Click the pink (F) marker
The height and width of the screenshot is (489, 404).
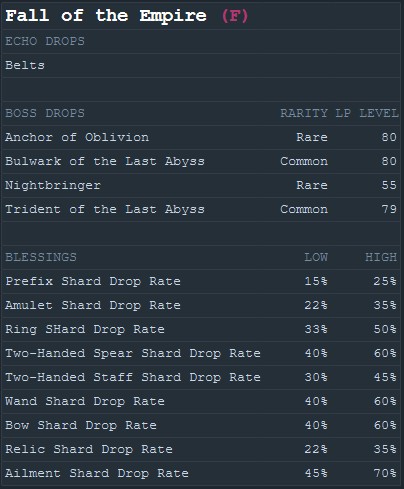pos(235,16)
